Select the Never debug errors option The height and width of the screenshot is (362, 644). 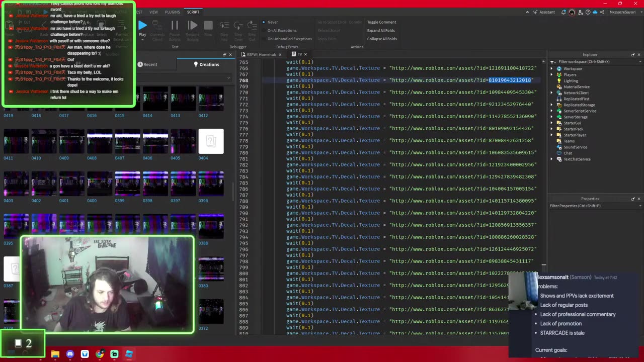coord(272,22)
